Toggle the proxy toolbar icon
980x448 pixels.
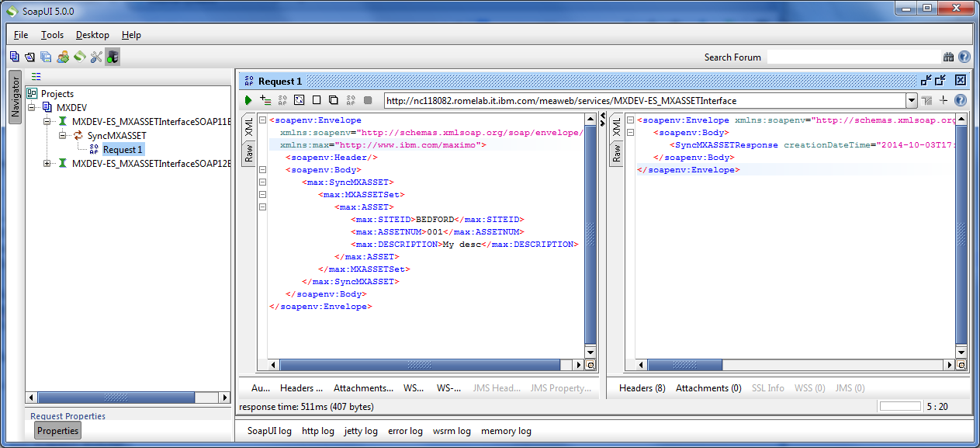point(113,57)
